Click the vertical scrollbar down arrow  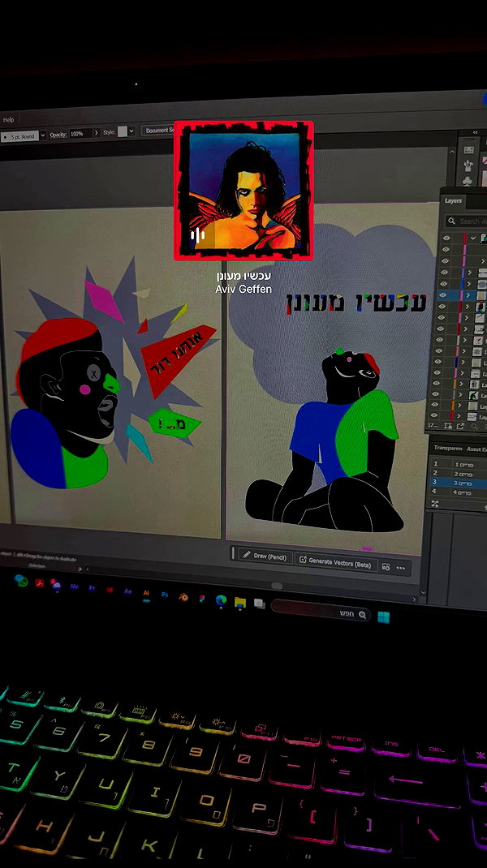pyautogui.click(x=423, y=592)
